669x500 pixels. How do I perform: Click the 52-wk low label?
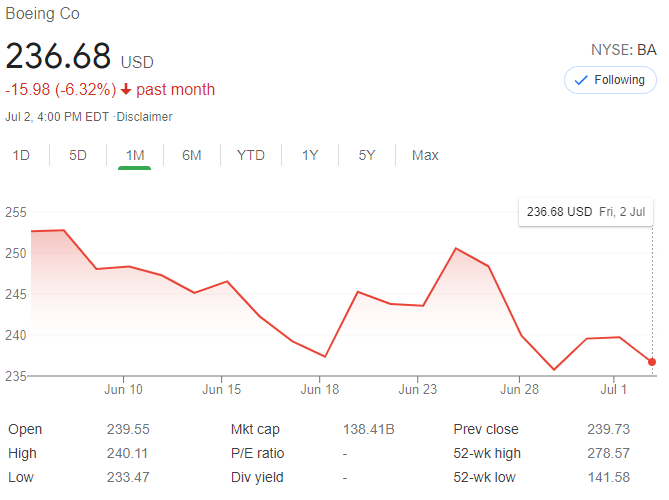click(484, 477)
